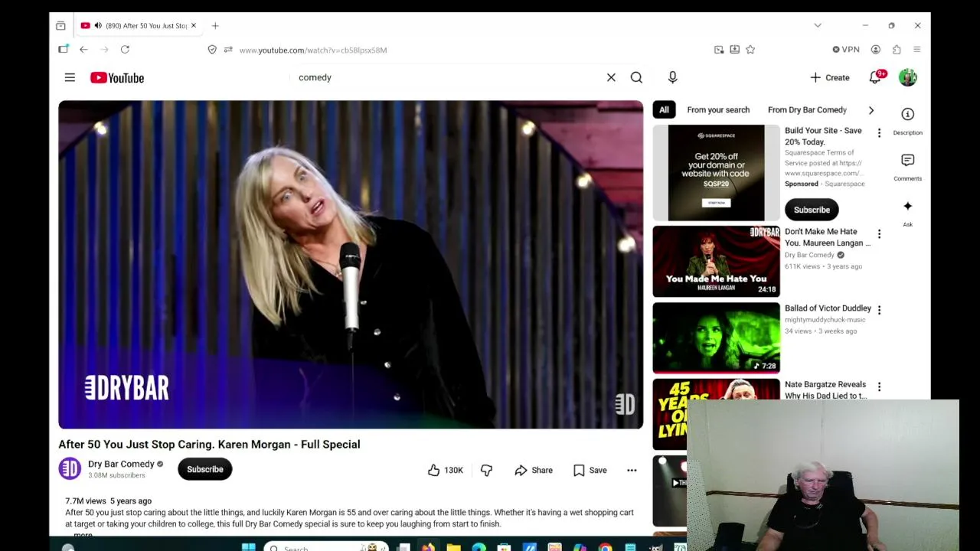Screen dimensions: 980x551
Task: Open the Dry Bar watermark in the video
Action: [x=625, y=404]
